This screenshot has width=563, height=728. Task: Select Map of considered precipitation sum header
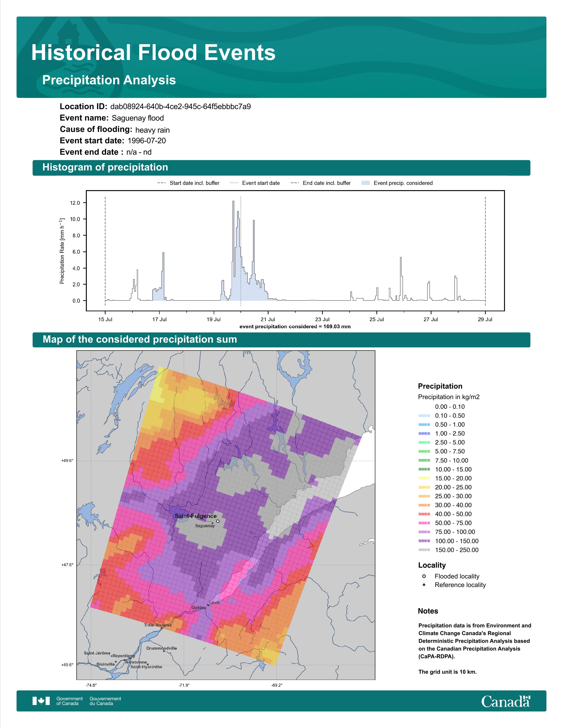[x=281, y=340]
